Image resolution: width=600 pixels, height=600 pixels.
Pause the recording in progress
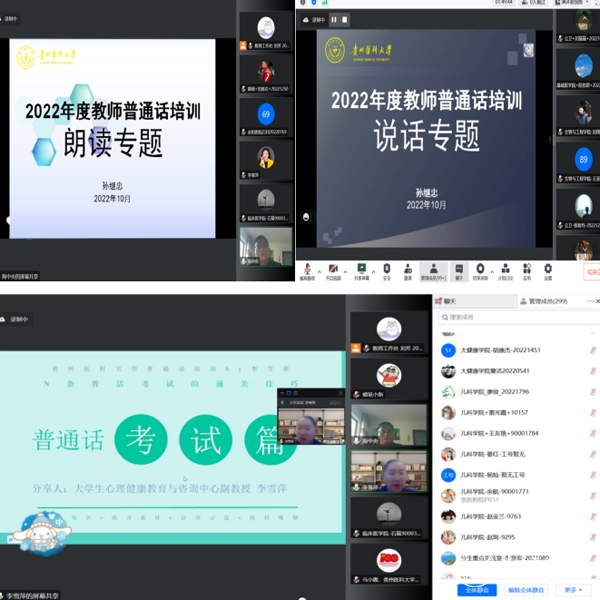[x=334, y=18]
